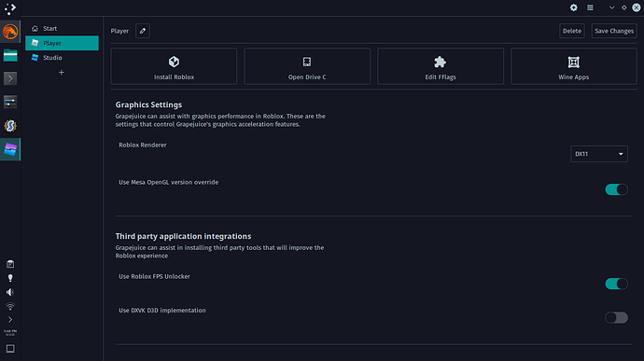Click the lightbulb tray icon
This screenshot has width=644, height=361.
(10, 278)
